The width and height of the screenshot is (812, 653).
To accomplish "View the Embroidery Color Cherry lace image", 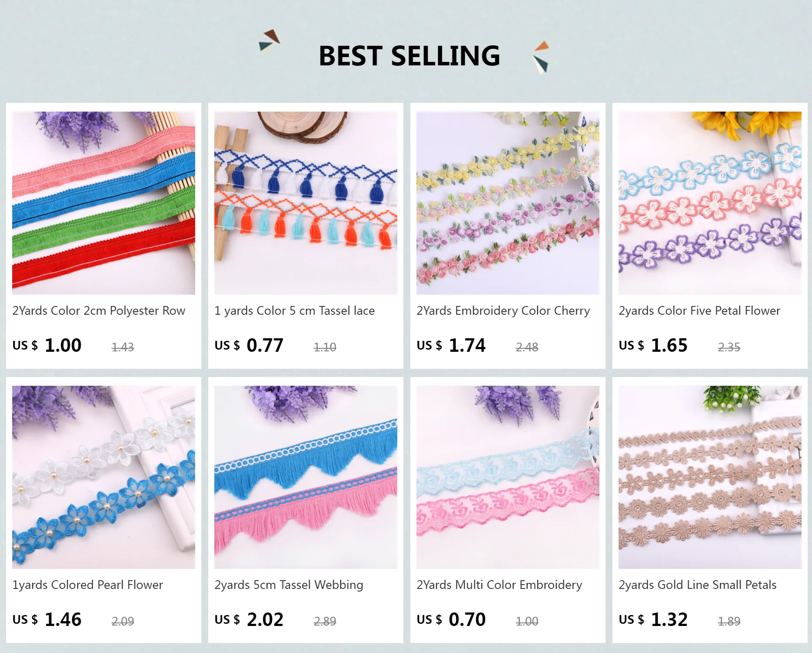I will tap(508, 203).
